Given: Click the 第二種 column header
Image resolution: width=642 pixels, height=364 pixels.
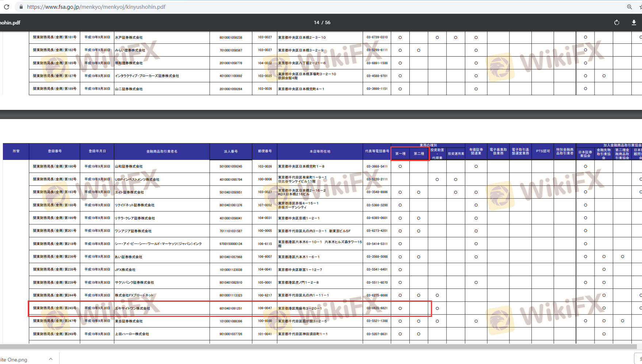Looking at the screenshot, I should tap(419, 154).
